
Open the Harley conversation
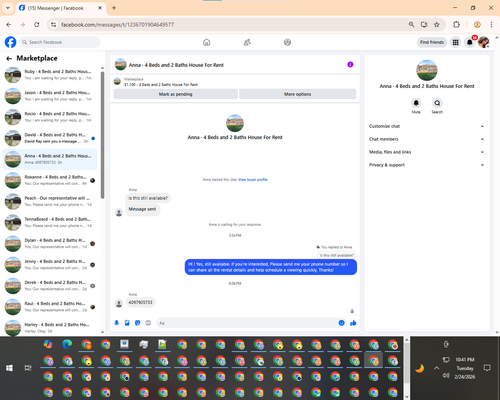click(x=50, y=328)
